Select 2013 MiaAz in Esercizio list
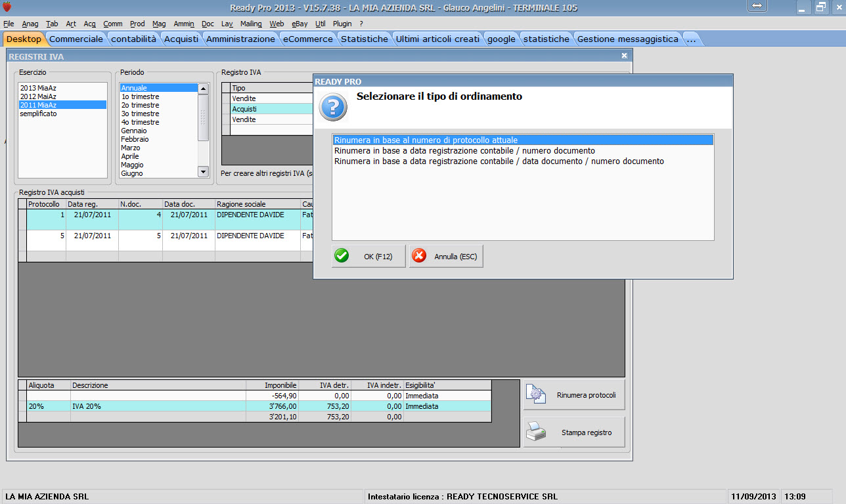Screen dimensions: 846x504 tap(62, 88)
